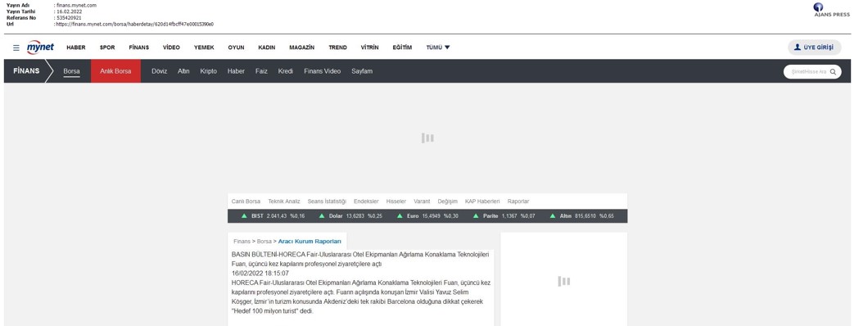Click the green up arrow beside Euro
This screenshot has width=868, height=326.
point(400,216)
